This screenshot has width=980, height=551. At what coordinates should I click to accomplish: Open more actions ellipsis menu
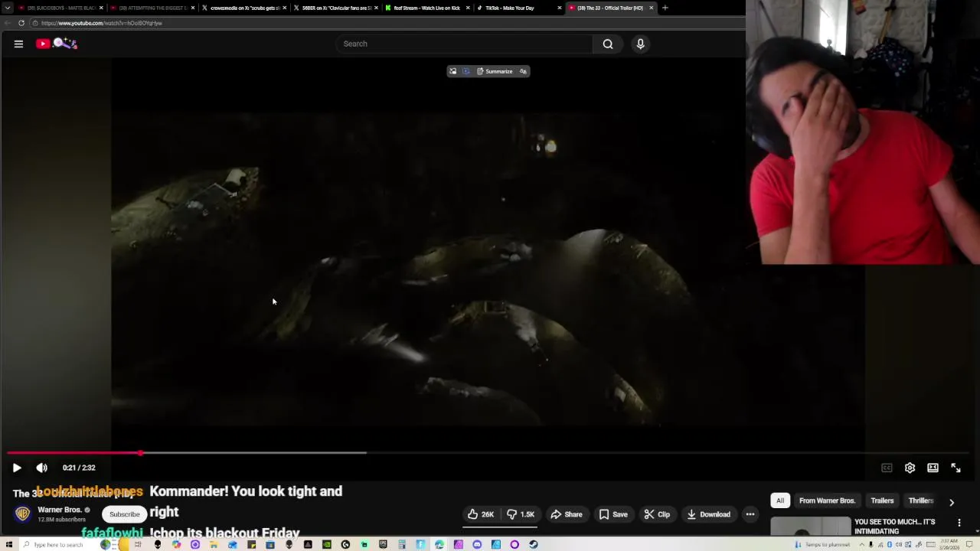(x=750, y=514)
